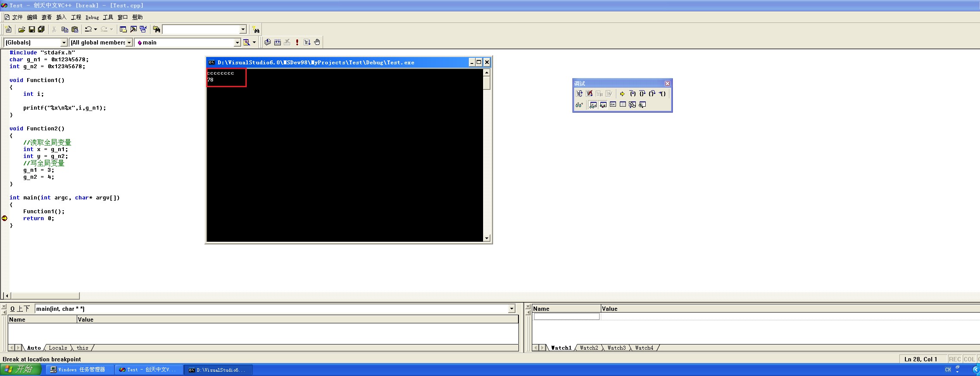Viewport: 980px width, 376px height.
Task: Open the 编辑 menu
Action: 32,17
